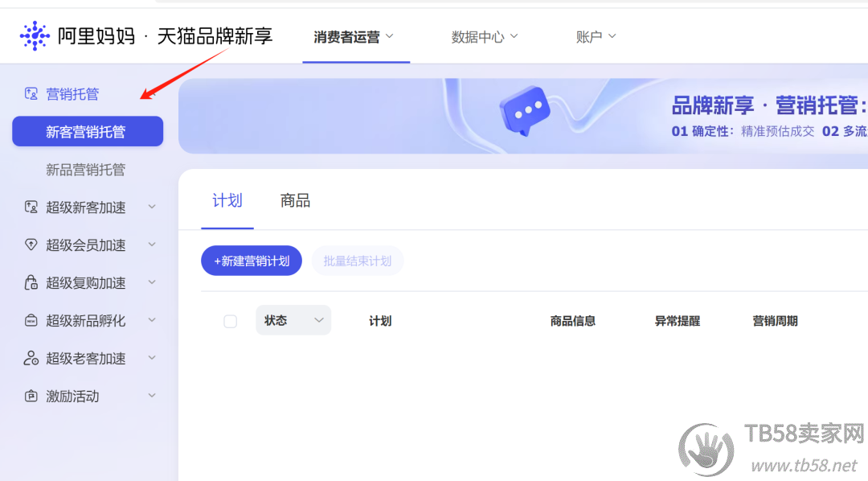Expand the 激励活动 chevron

click(x=152, y=395)
